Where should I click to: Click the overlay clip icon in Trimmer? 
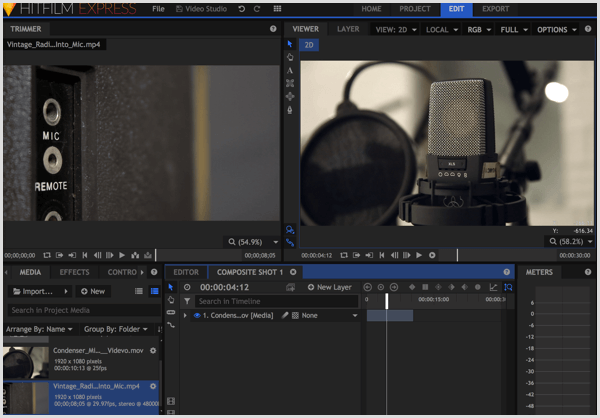point(148,255)
